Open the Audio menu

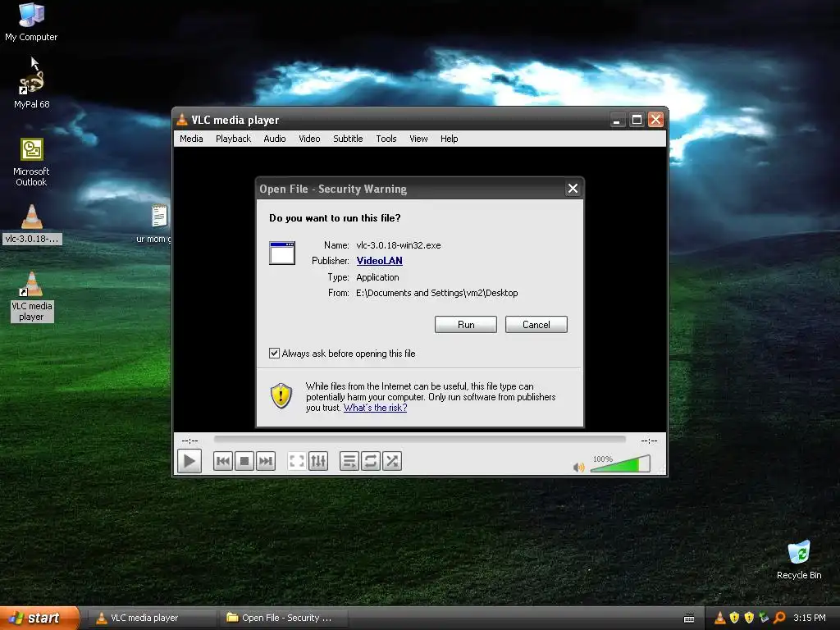click(x=274, y=139)
